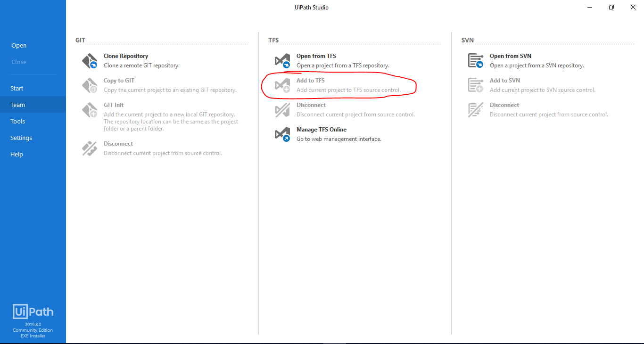Click the circled Add to TFS icon
Image resolution: width=644 pixels, height=344 pixels.
282,85
